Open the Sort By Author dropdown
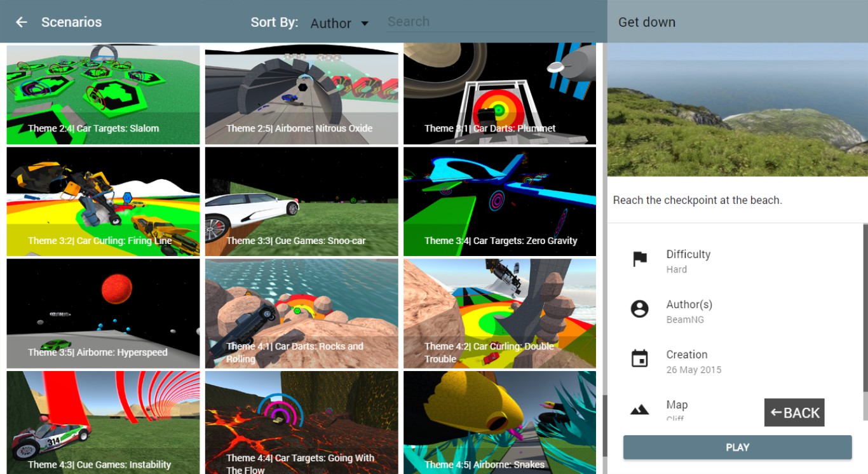This screenshot has height=474, width=868. tap(339, 24)
